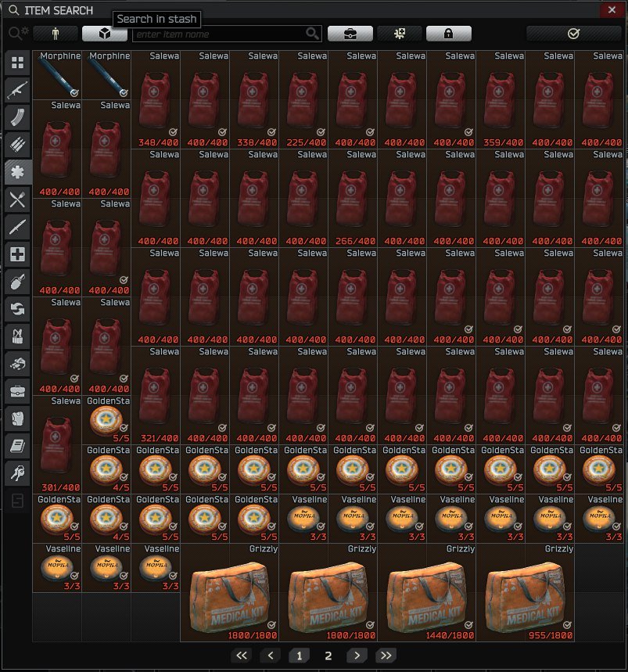Viewport: 628px width, 672px height.
Task: Select the melee knife category icon
Action: coord(17,227)
